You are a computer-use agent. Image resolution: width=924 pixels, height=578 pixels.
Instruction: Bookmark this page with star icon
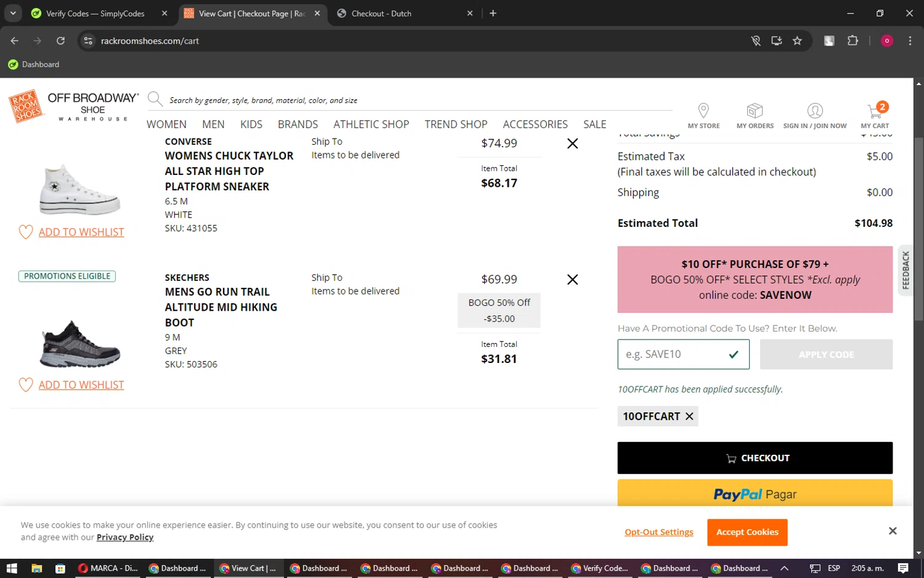click(797, 41)
